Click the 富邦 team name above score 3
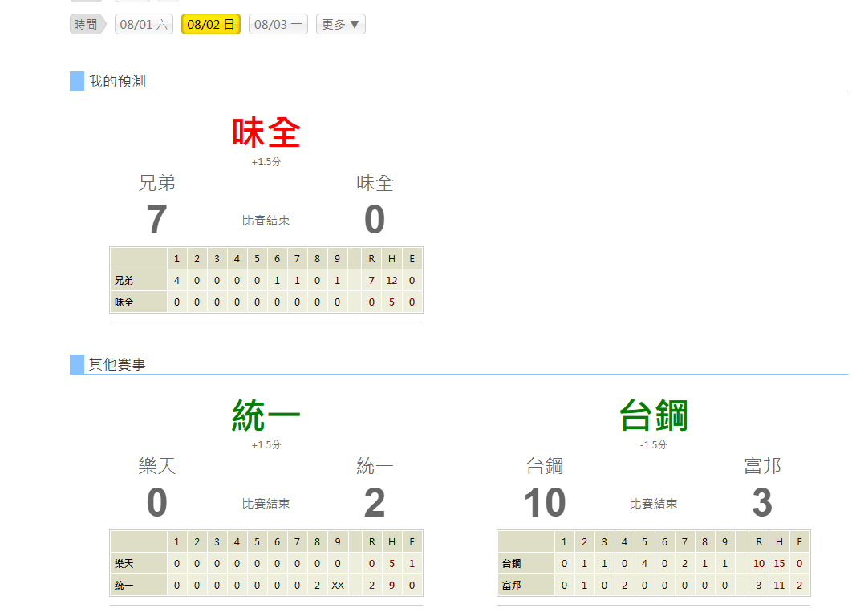 coord(762,466)
